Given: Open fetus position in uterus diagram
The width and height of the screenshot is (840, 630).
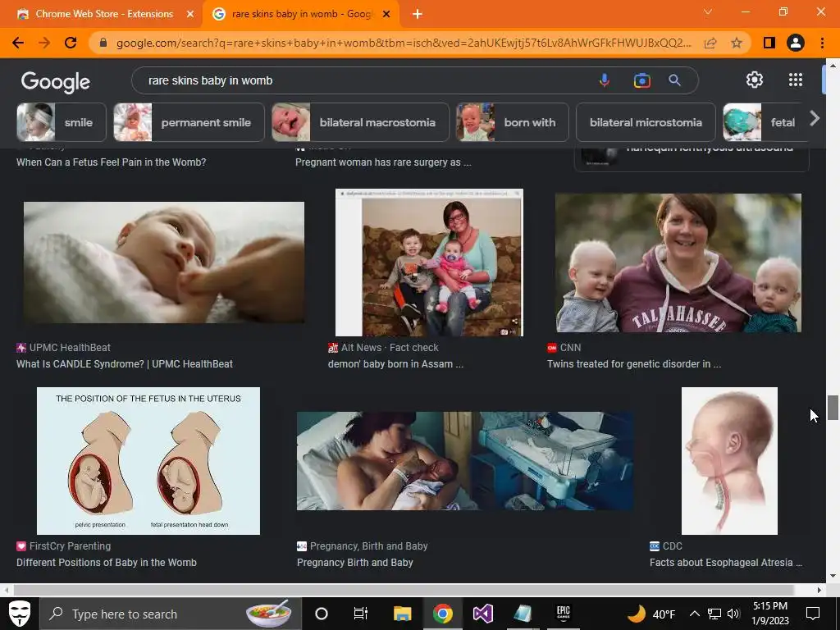Looking at the screenshot, I should (x=148, y=461).
